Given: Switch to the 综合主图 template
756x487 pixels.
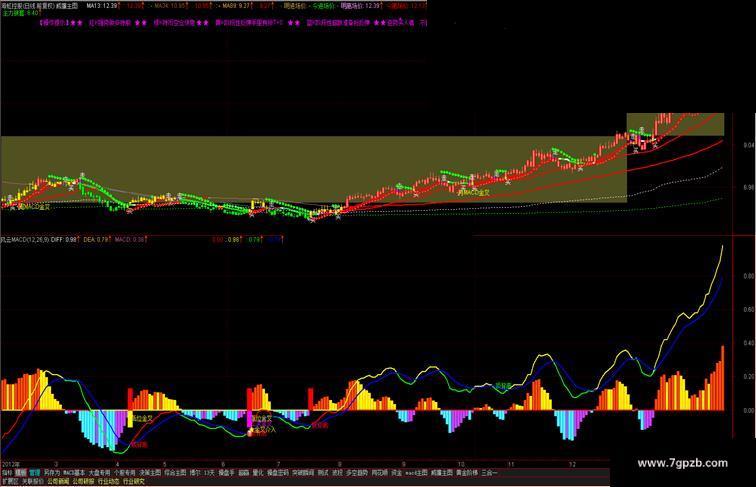Looking at the screenshot, I should pyautogui.click(x=176, y=473).
